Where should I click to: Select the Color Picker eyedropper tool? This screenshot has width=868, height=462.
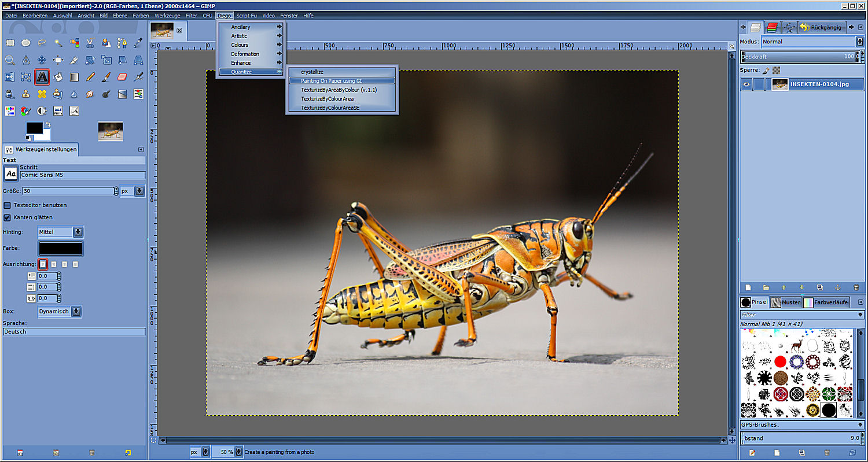tap(138, 43)
